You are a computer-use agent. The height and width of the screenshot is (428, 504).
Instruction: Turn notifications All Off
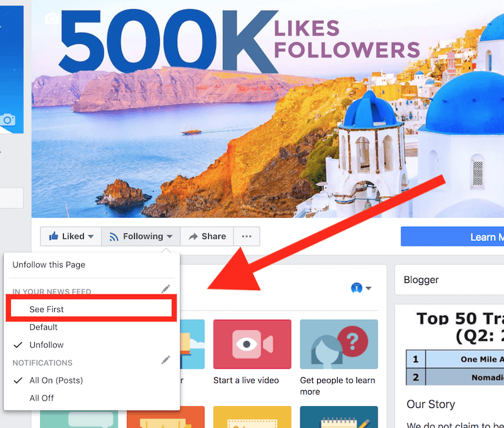click(x=42, y=398)
